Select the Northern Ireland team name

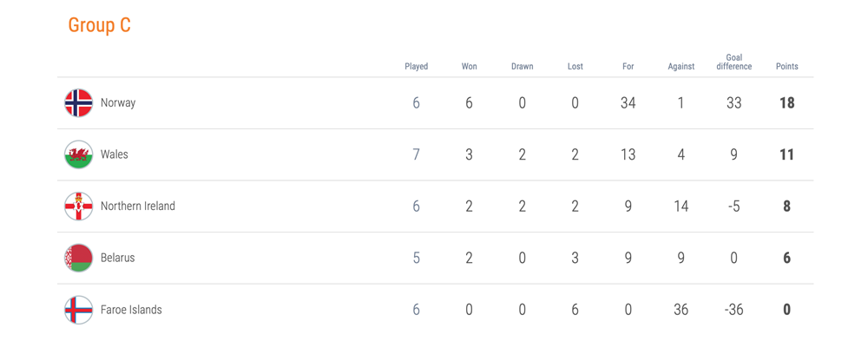pos(138,206)
